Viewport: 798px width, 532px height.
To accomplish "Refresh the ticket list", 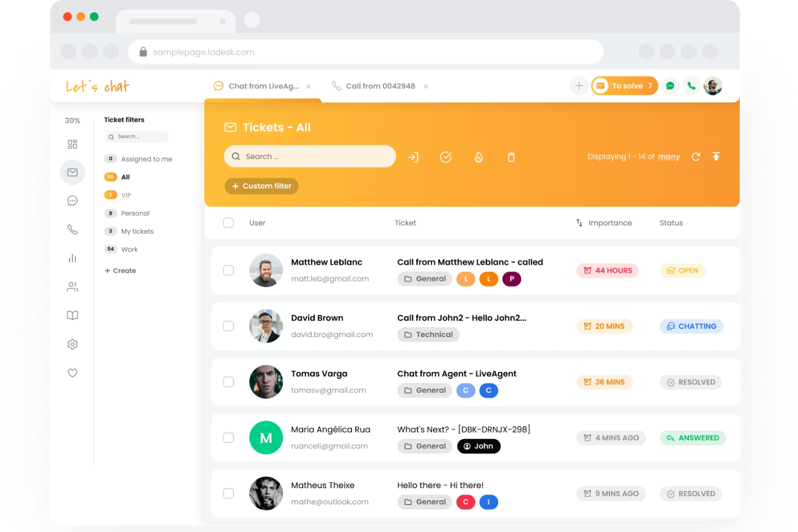I will click(x=696, y=156).
